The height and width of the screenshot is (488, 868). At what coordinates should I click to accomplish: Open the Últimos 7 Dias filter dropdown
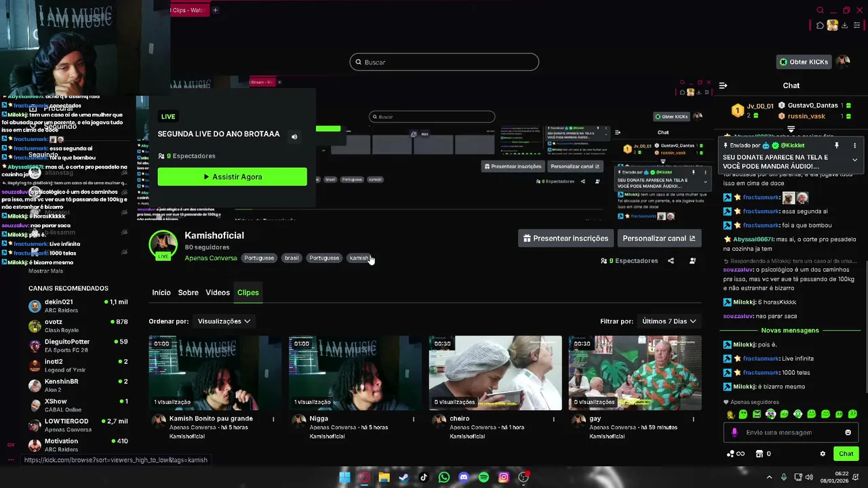click(x=669, y=321)
